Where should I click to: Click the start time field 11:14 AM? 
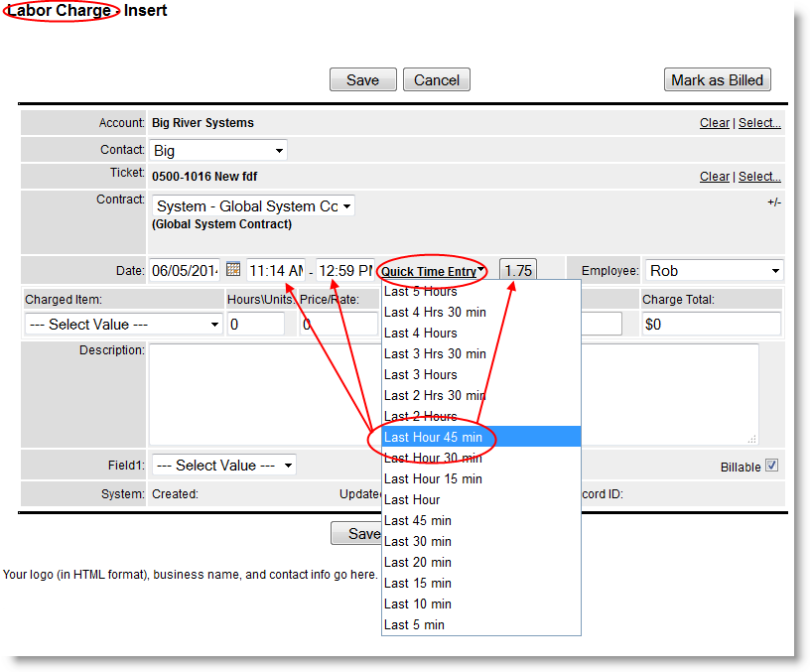tap(276, 270)
